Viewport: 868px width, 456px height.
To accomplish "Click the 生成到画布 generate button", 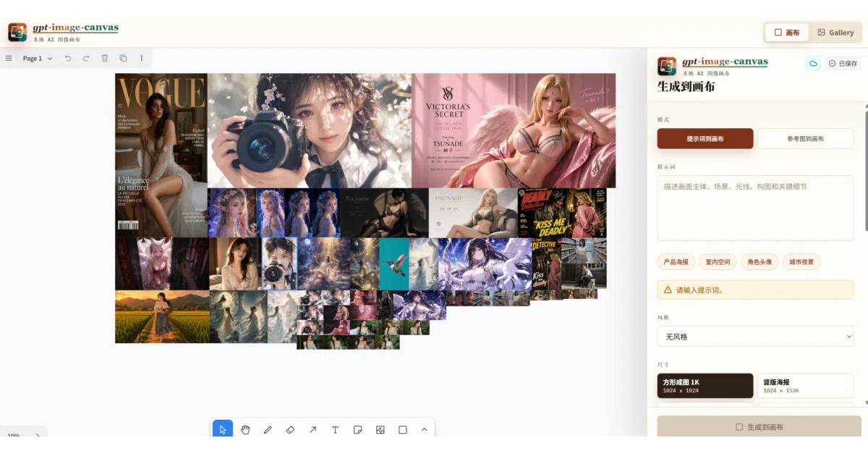I will (x=759, y=427).
